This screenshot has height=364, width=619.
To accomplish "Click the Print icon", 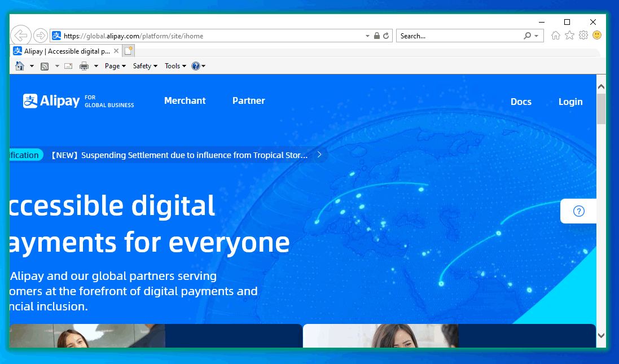I will [x=84, y=66].
